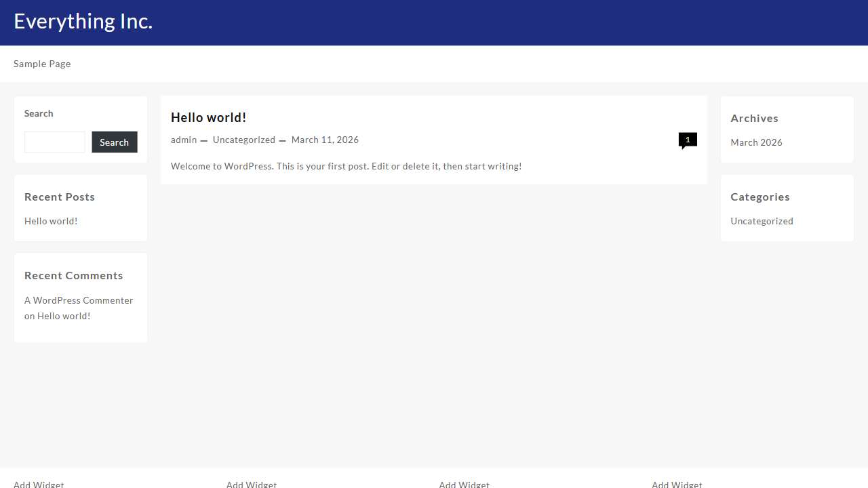Click into the search text field
Image resolution: width=868 pixels, height=488 pixels.
pyautogui.click(x=55, y=142)
